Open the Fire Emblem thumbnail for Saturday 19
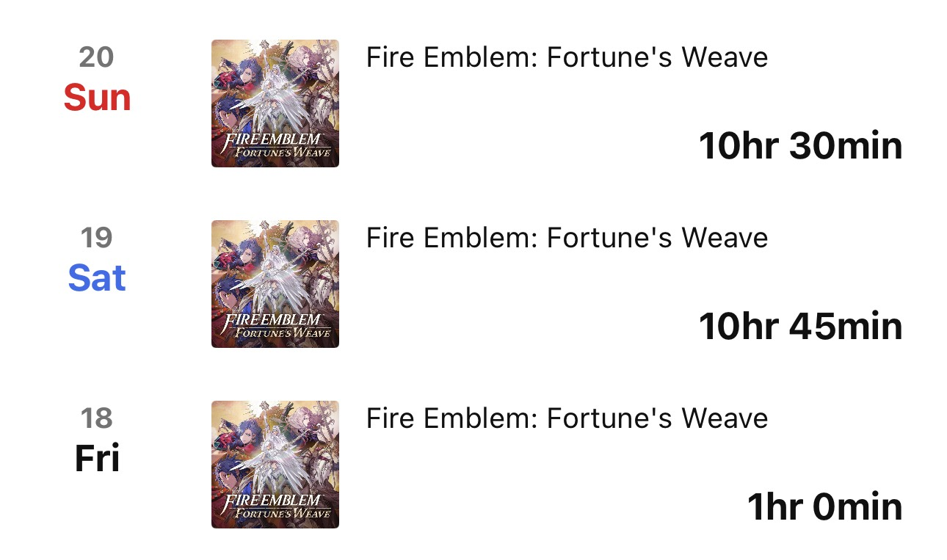 coord(275,284)
